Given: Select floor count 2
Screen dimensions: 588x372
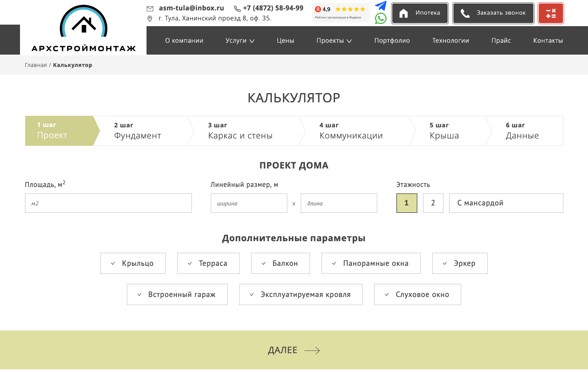Looking at the screenshot, I should 433,203.
